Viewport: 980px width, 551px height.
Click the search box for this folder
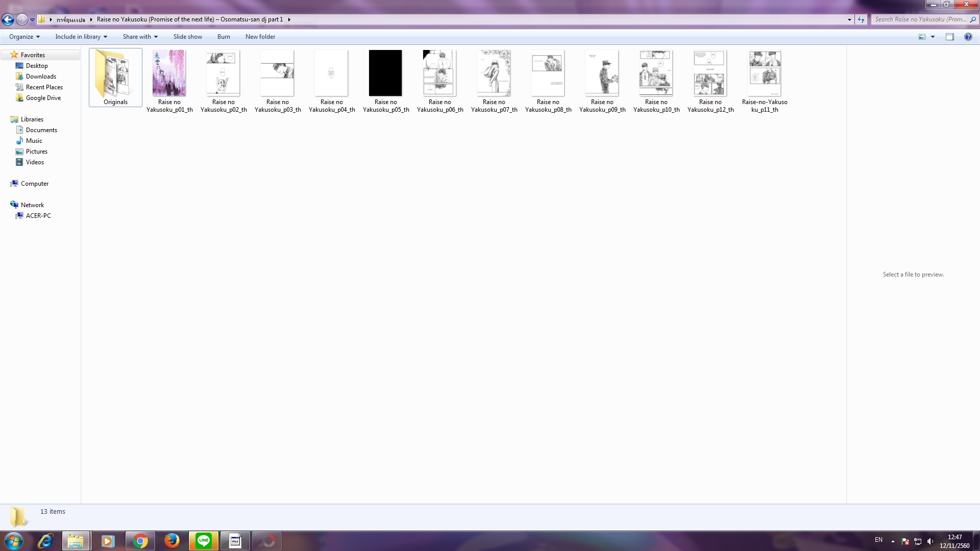click(920, 19)
